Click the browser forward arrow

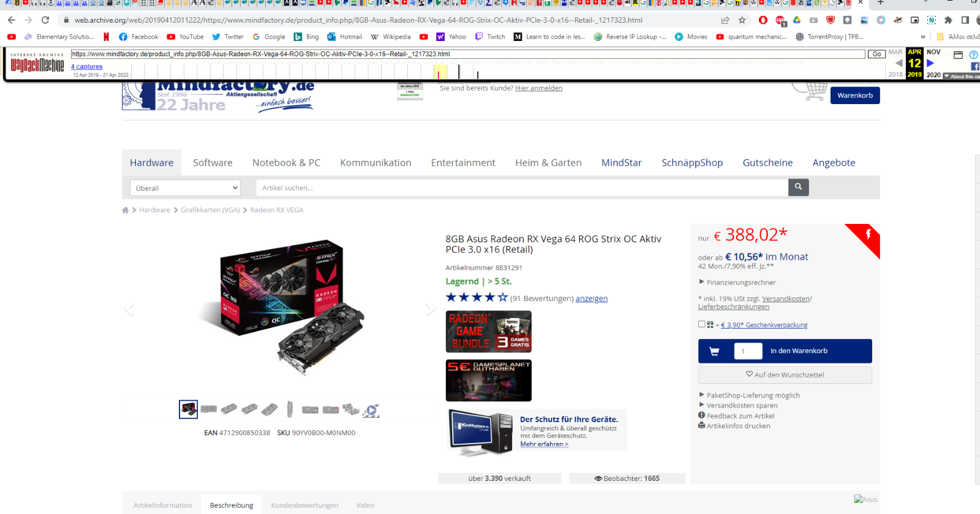tap(28, 20)
